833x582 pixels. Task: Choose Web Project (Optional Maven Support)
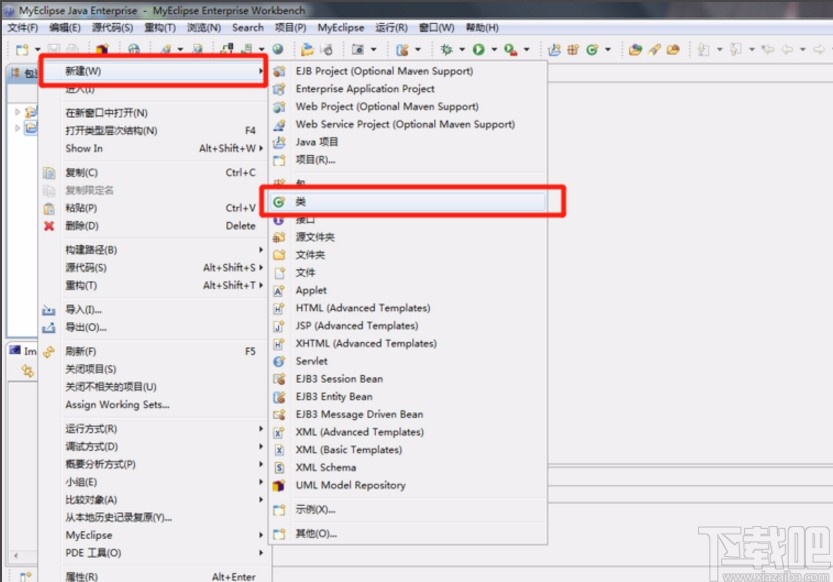click(x=407, y=107)
